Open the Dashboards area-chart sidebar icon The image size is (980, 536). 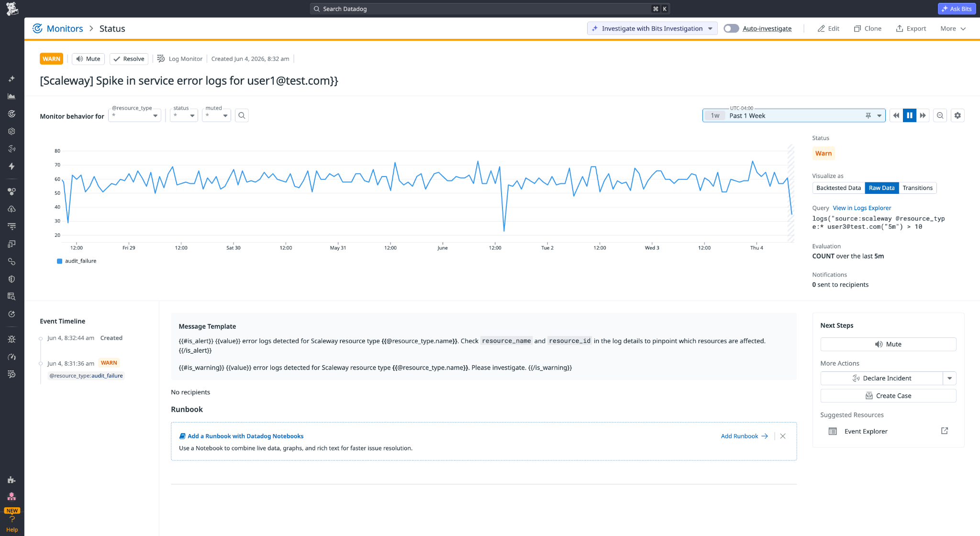tap(12, 96)
